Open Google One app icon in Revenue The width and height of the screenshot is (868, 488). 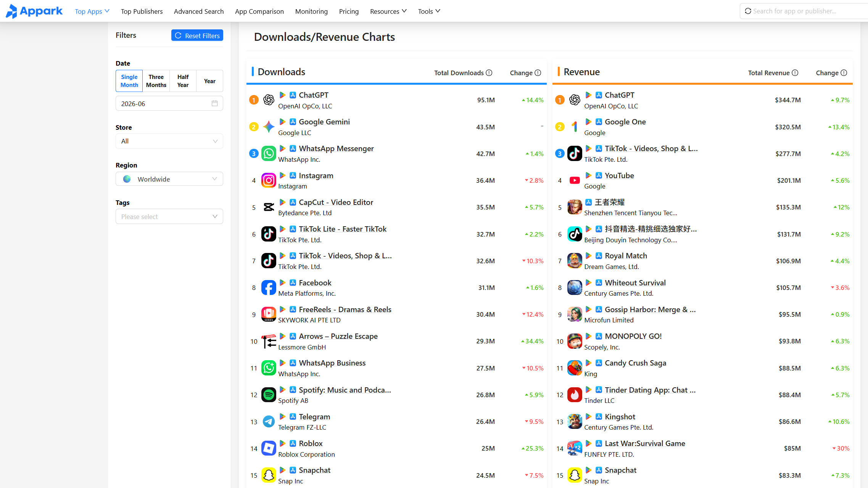point(575,127)
